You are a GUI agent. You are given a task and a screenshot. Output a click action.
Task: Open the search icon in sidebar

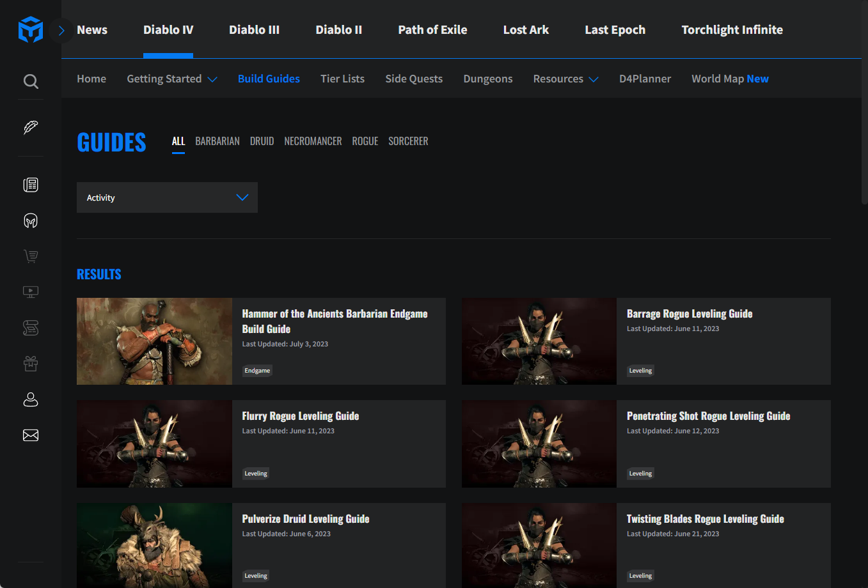31,81
